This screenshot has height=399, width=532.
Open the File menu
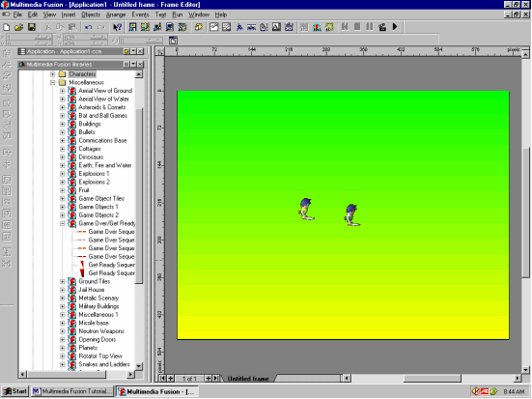(17, 14)
